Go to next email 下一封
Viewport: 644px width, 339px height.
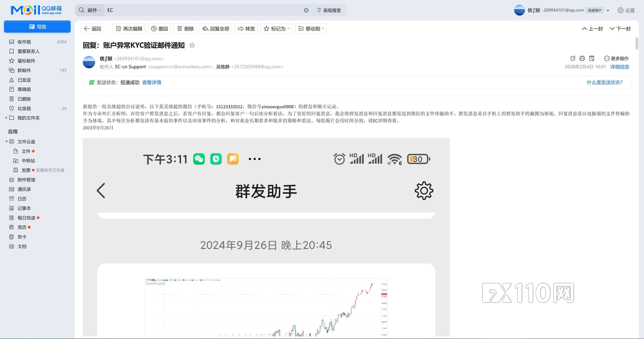coord(621,29)
